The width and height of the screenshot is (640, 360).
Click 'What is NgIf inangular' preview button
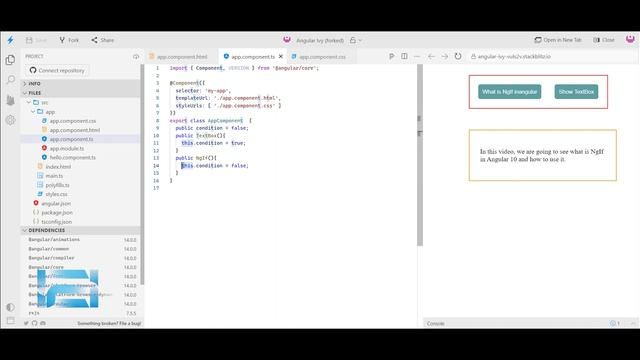point(510,92)
